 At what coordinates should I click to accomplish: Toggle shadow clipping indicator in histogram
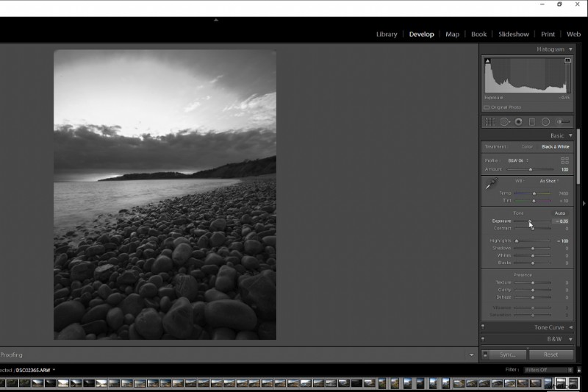pos(487,61)
